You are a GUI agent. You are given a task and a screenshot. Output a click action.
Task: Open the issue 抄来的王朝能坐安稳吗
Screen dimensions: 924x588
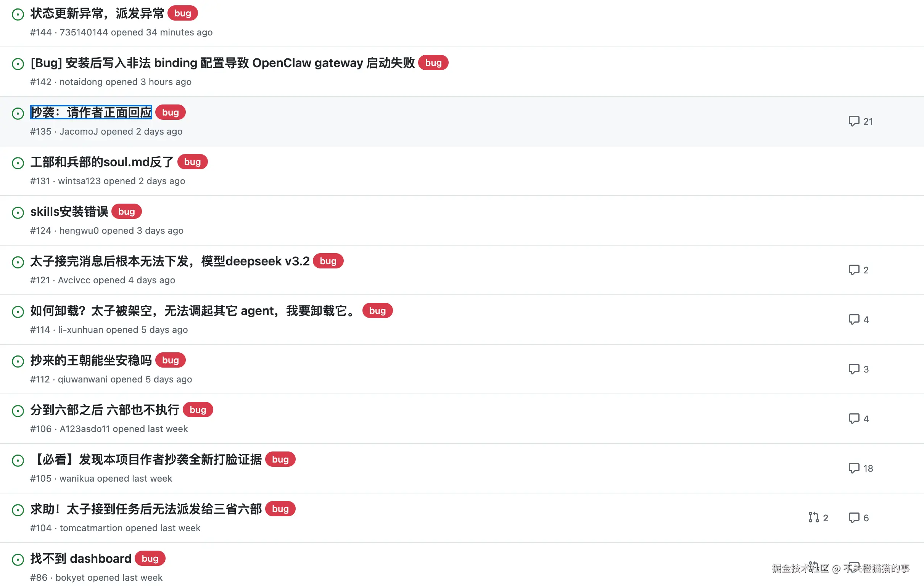(91, 361)
